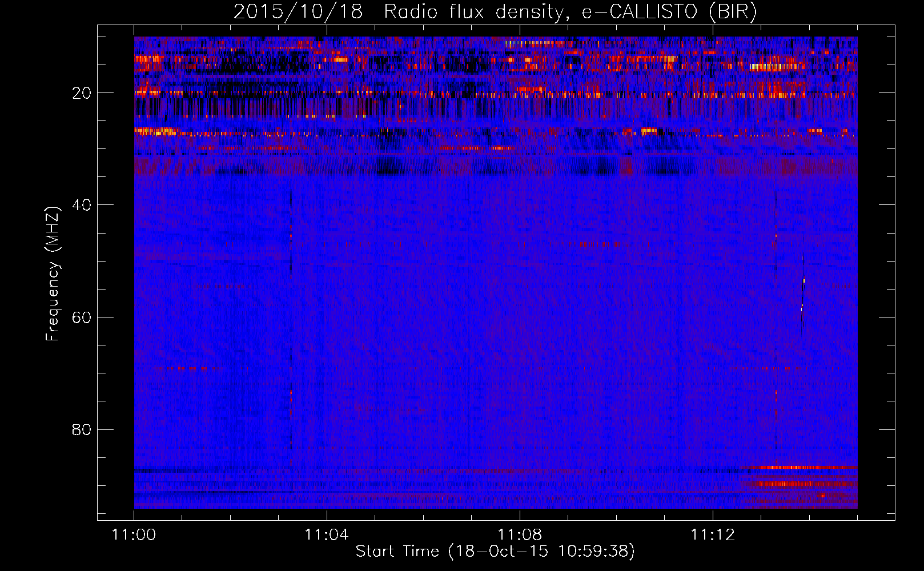Click the '11:04' time tick label
Viewport: 924px width, 571px height.
pyautogui.click(x=327, y=535)
